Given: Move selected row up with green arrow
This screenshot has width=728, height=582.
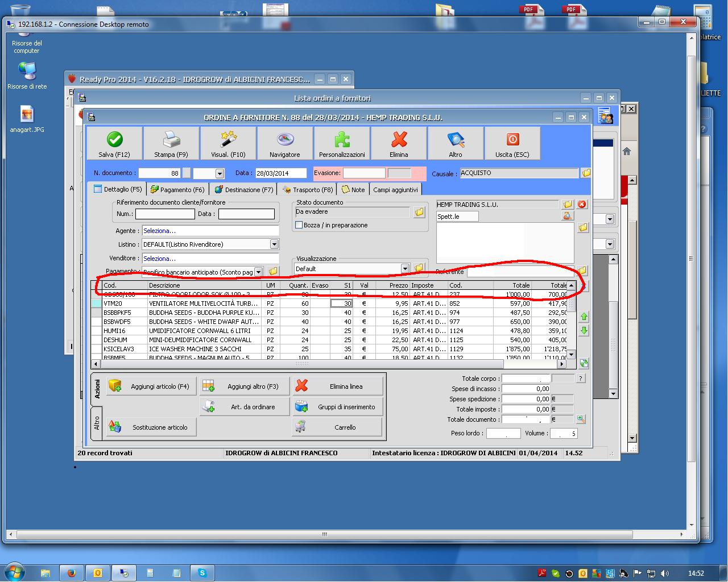Looking at the screenshot, I should coord(584,317).
